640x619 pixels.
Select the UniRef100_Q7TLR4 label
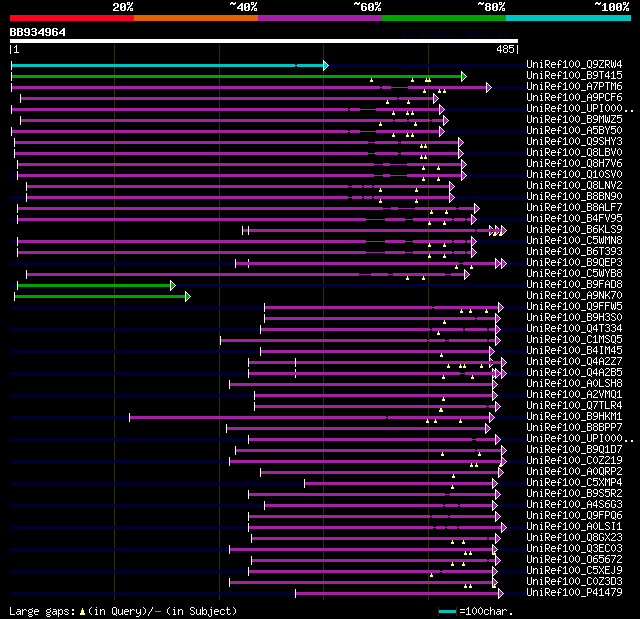click(574, 406)
